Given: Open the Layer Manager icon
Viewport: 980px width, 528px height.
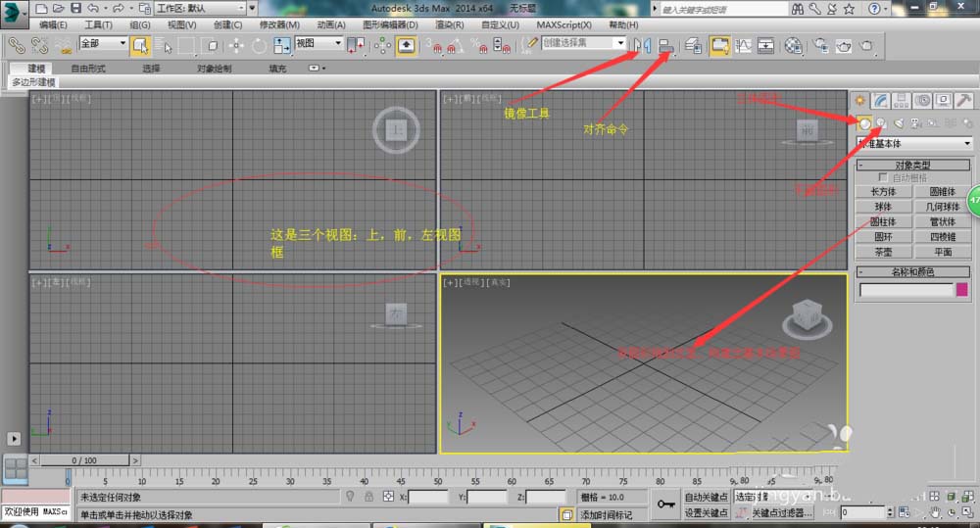Looking at the screenshot, I should pyautogui.click(x=693, y=46).
